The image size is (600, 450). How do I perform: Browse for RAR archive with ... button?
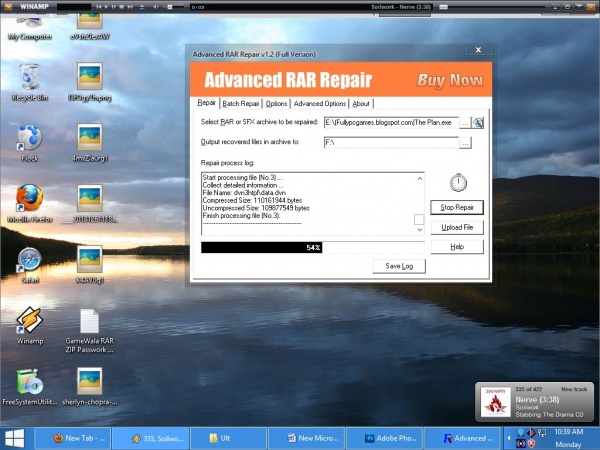point(465,123)
